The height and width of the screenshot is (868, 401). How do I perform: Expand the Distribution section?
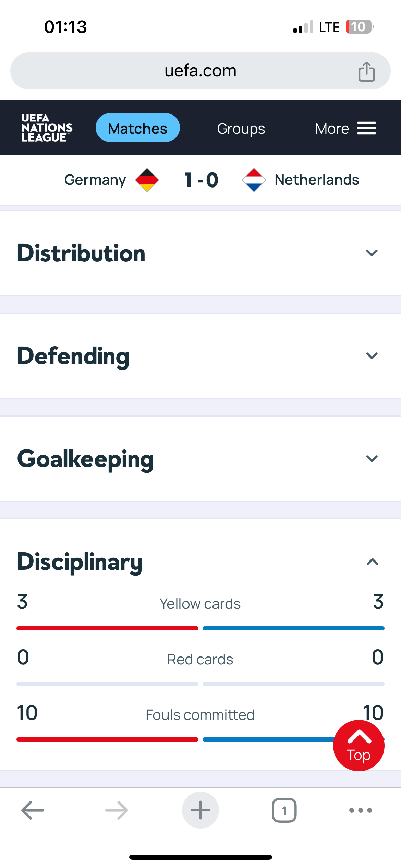click(372, 253)
